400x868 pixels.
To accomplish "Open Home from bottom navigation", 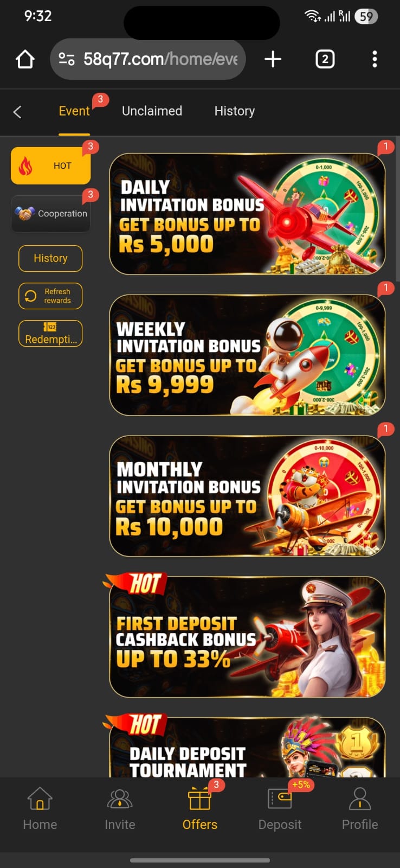I will [x=40, y=809].
